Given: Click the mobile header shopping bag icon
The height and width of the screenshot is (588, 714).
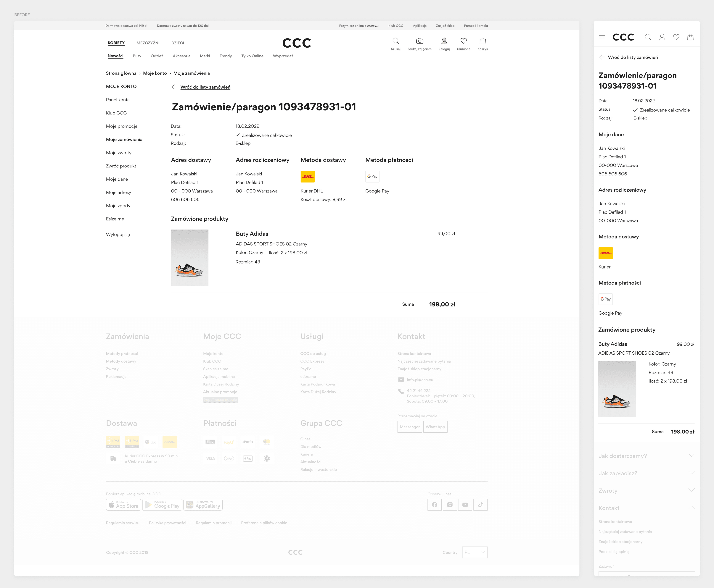Looking at the screenshot, I should point(690,37).
